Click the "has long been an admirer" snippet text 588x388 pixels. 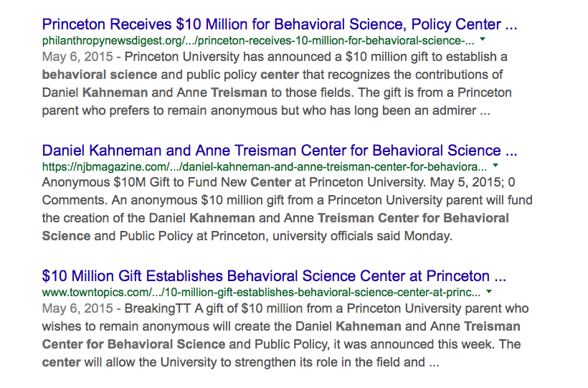(399, 110)
